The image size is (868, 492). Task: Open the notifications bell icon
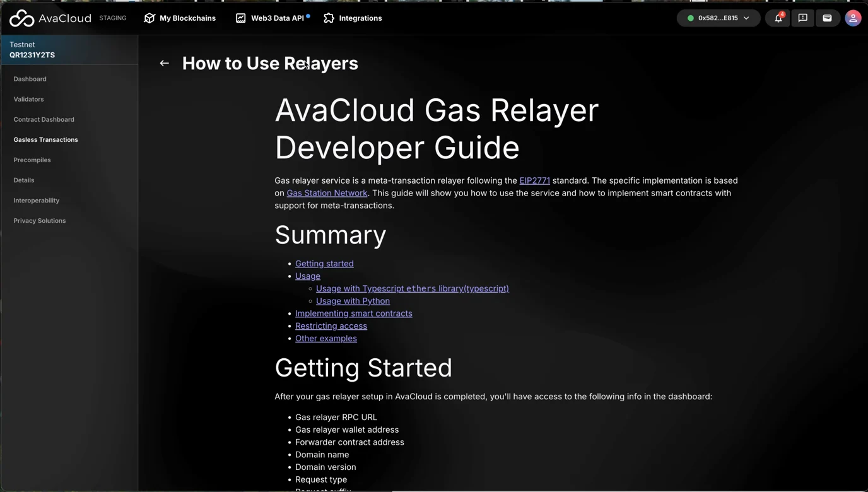tap(778, 18)
